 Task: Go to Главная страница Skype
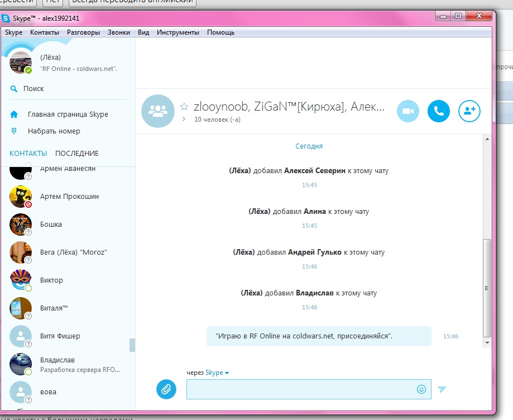68,114
